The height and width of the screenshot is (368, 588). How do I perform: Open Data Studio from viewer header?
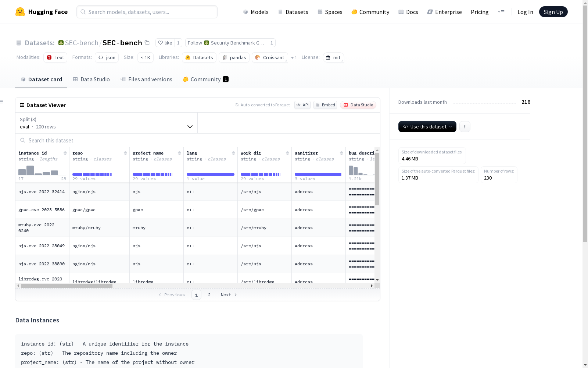click(358, 105)
